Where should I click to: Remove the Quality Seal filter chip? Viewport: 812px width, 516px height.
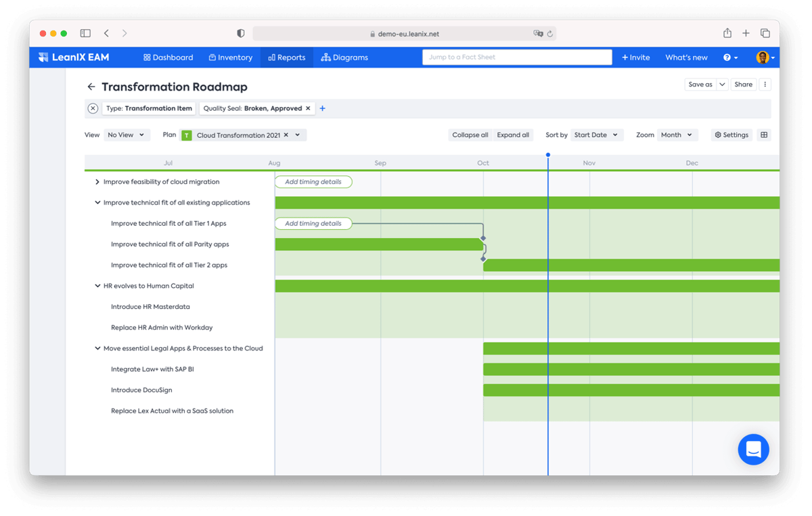[x=308, y=108]
